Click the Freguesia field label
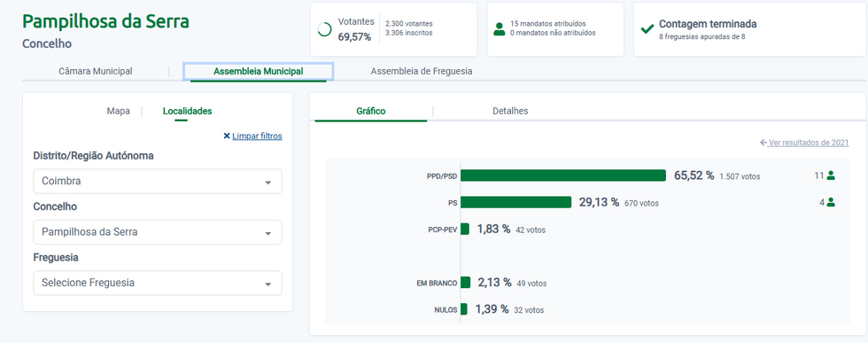868x343 pixels. click(x=56, y=258)
